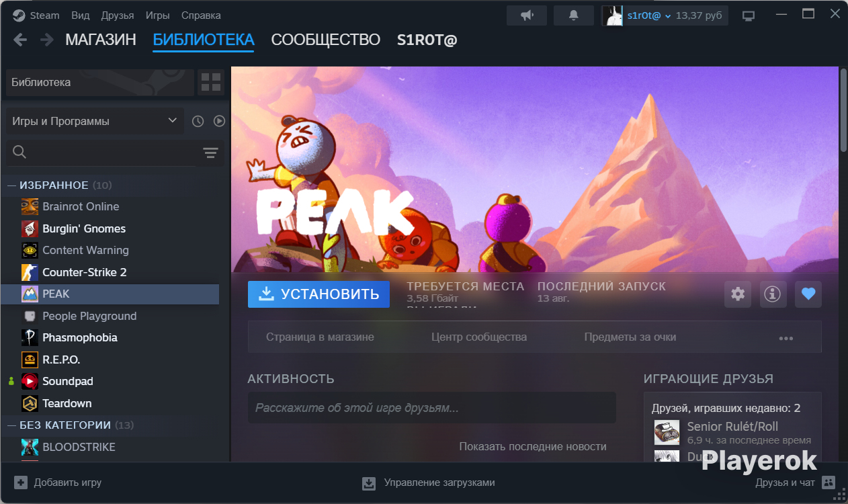Click the Counter-Strike 2 game icon
This screenshot has height=504, width=848.
point(30,272)
